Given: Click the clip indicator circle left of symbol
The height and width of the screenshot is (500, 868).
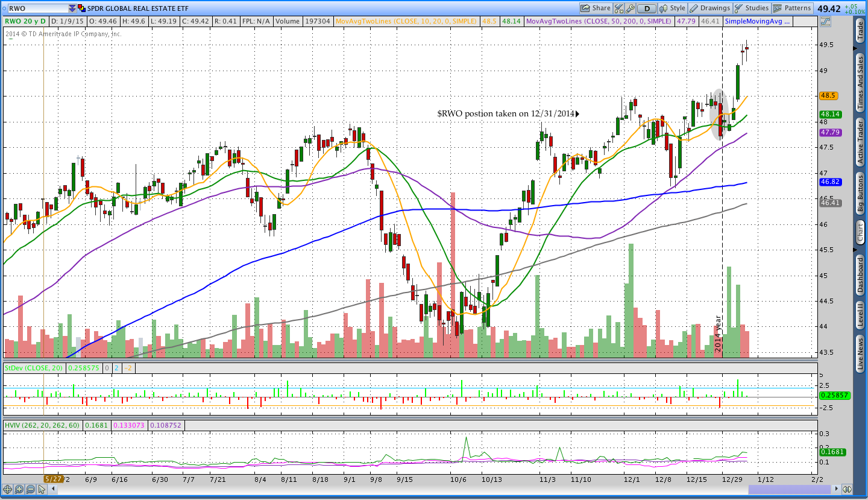Looking at the screenshot, I should click(3, 8).
